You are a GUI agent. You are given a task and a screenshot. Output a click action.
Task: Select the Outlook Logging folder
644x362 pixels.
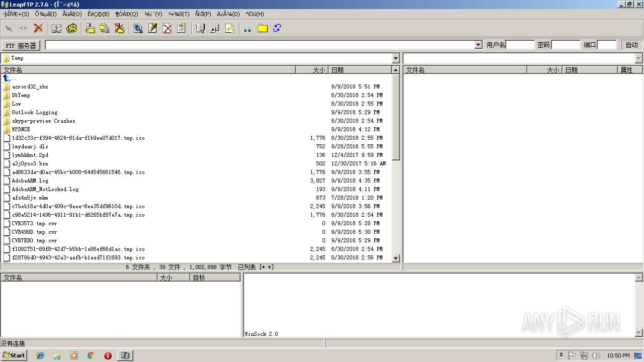[34, 112]
